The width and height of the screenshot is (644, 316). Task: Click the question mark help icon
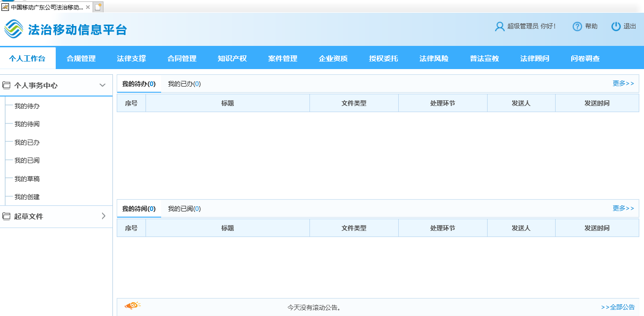pos(577,26)
